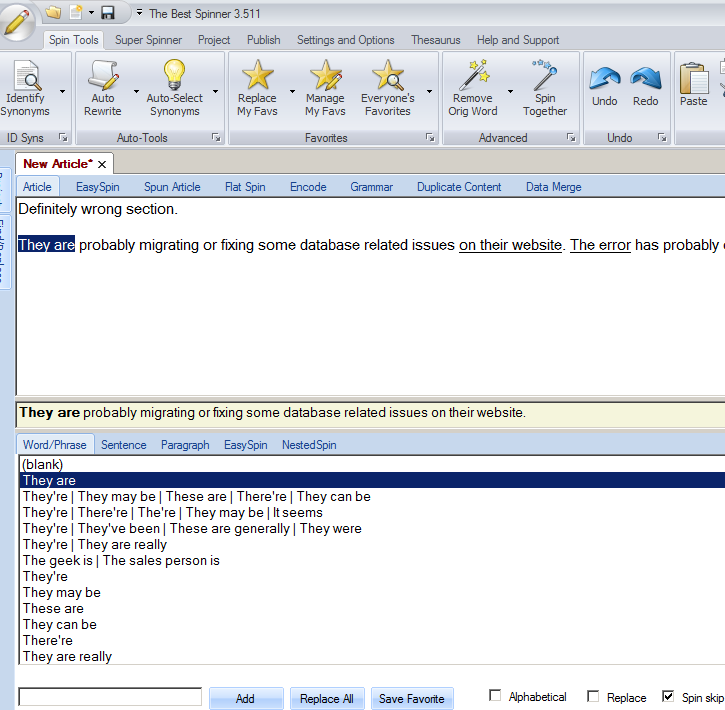Click the Auto-Select Synonyms lightbulb

[174, 88]
